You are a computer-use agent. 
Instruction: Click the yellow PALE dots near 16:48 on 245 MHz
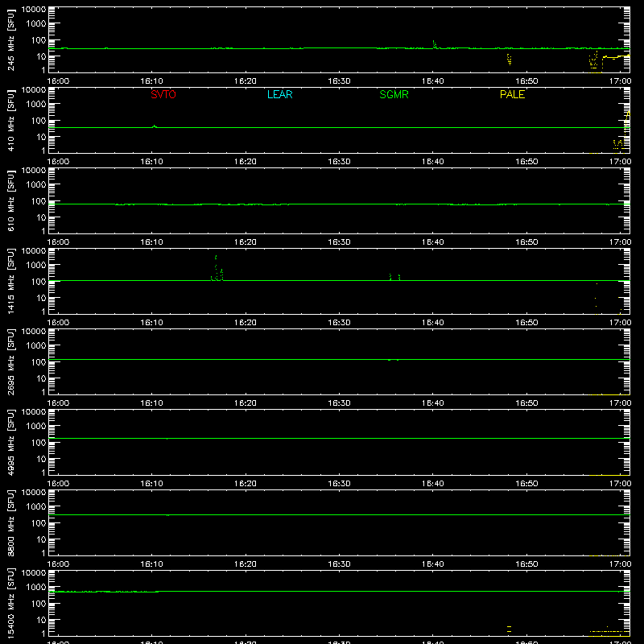pos(510,60)
